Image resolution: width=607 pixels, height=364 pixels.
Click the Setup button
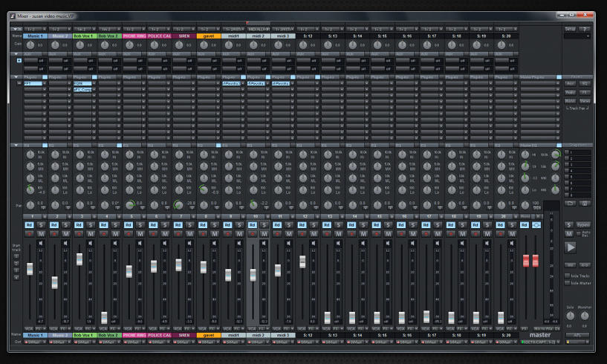570,29
